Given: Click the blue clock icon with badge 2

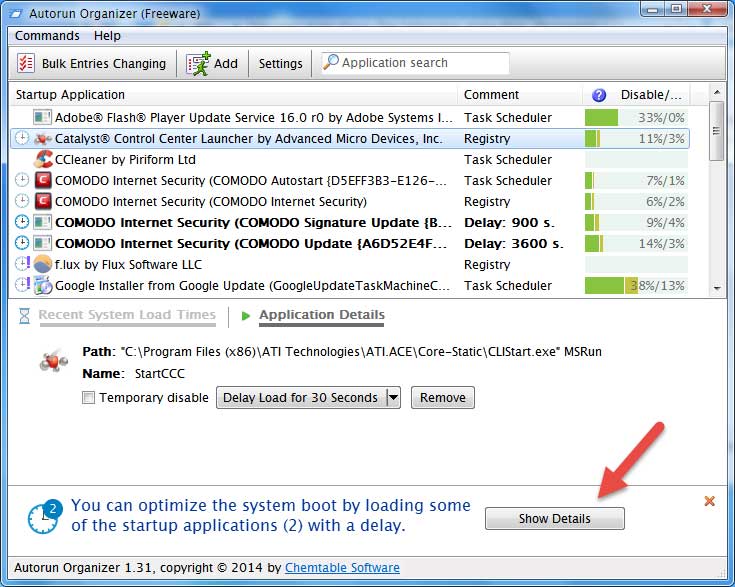Looking at the screenshot, I should [x=45, y=517].
